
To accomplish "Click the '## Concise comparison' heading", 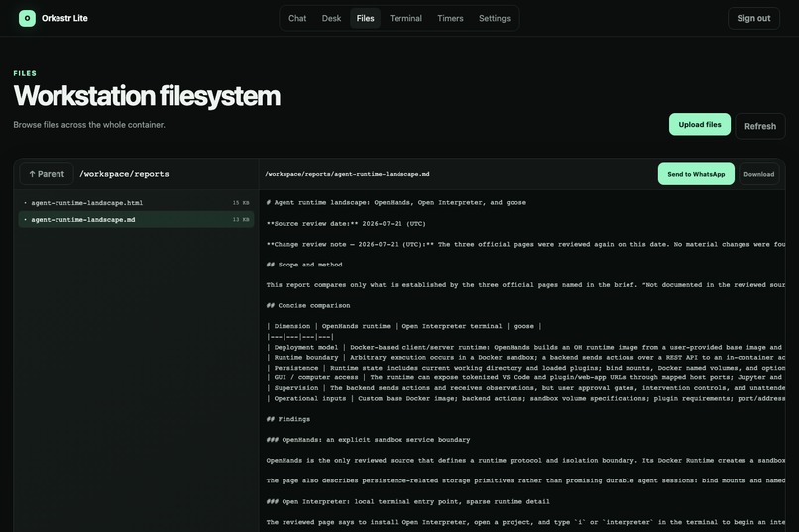I will pyautogui.click(x=307, y=305).
